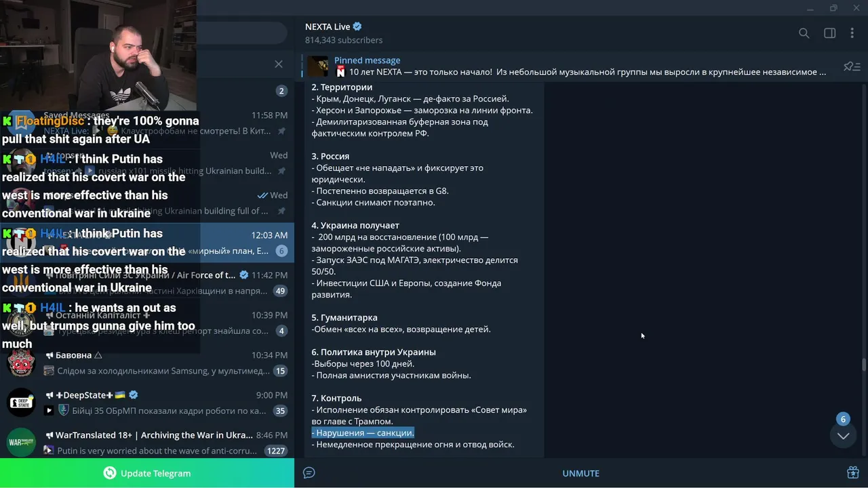Click the line 'Полная амнистия участникам войны.'
This screenshot has width=868, height=488.
[391, 375]
